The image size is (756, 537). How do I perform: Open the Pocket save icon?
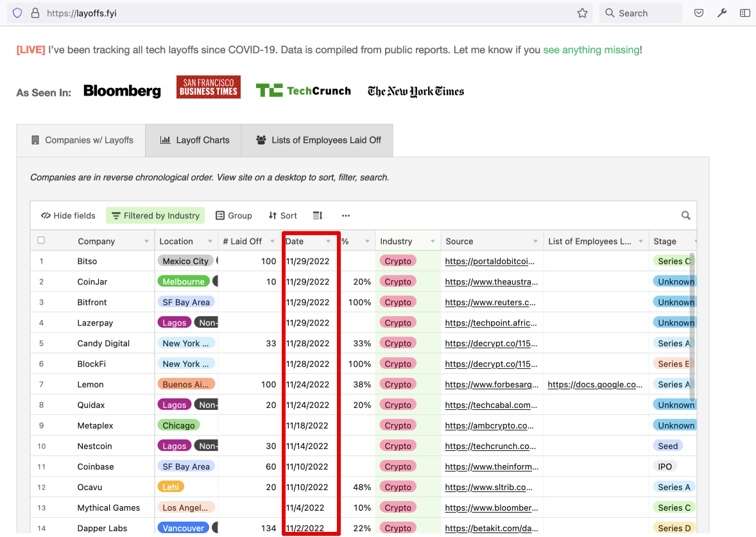click(699, 13)
